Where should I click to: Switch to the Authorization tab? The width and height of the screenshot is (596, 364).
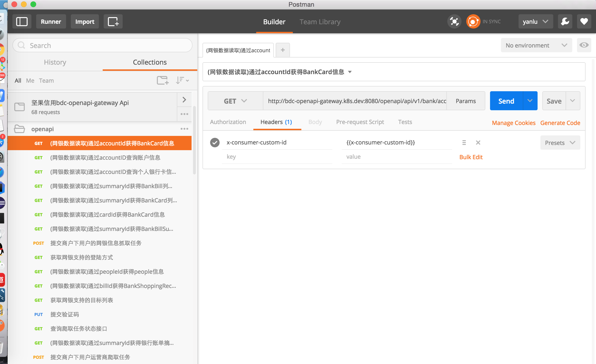click(228, 122)
